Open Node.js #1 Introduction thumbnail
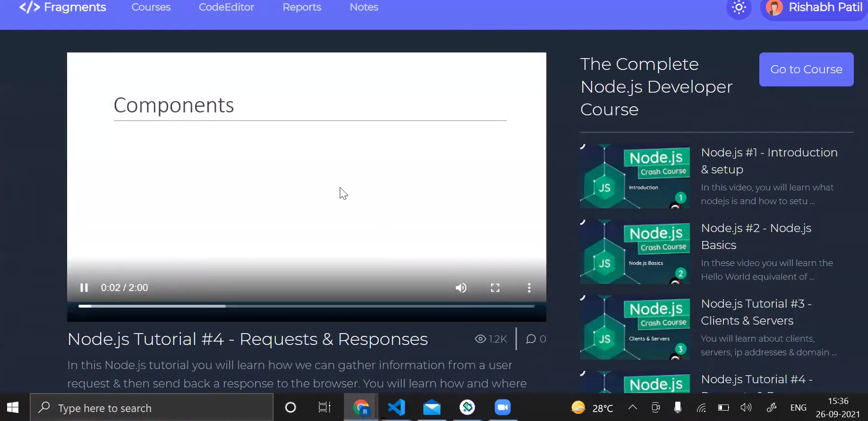The height and width of the screenshot is (421, 868). click(635, 176)
